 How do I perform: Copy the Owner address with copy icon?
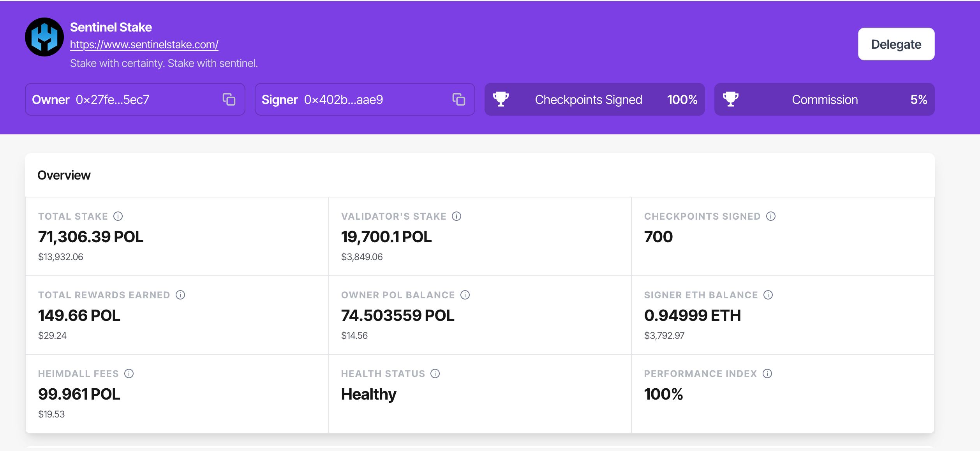(x=229, y=99)
